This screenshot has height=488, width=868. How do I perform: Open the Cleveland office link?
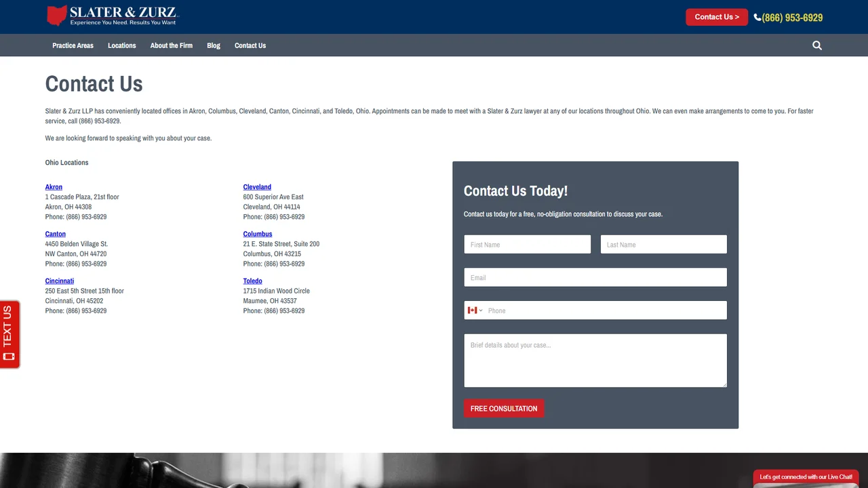click(257, 187)
